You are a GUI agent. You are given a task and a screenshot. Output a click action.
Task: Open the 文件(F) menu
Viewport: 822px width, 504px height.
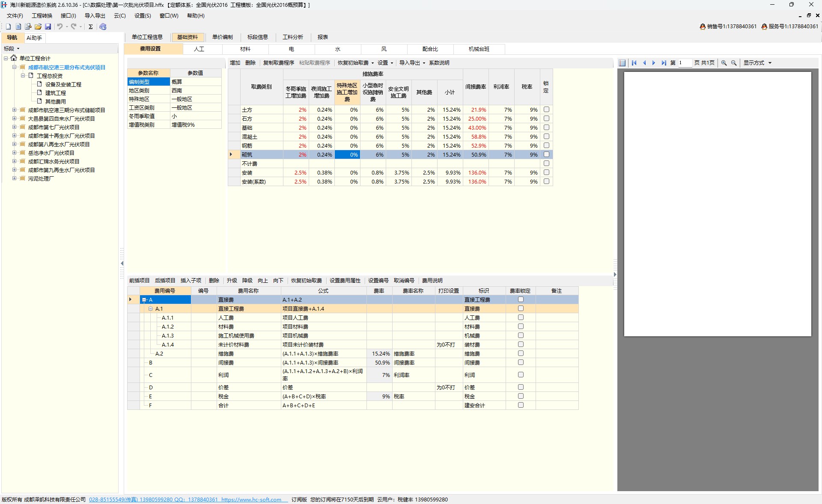click(15, 16)
